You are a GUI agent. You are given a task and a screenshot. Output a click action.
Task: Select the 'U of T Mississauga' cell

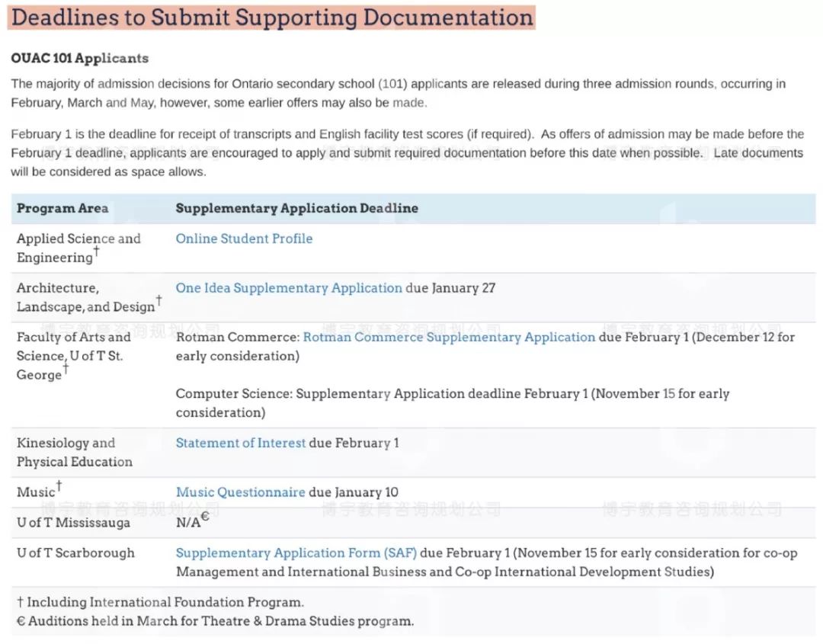(x=73, y=523)
